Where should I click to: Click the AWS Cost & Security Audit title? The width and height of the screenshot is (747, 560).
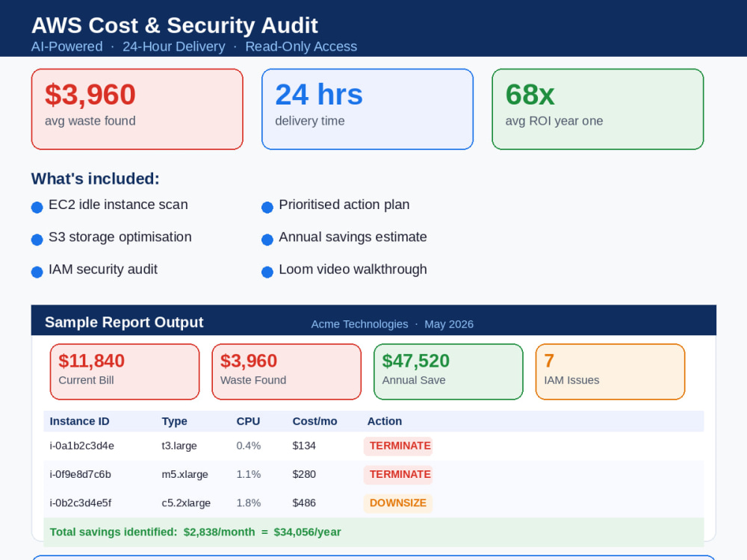[x=174, y=25]
